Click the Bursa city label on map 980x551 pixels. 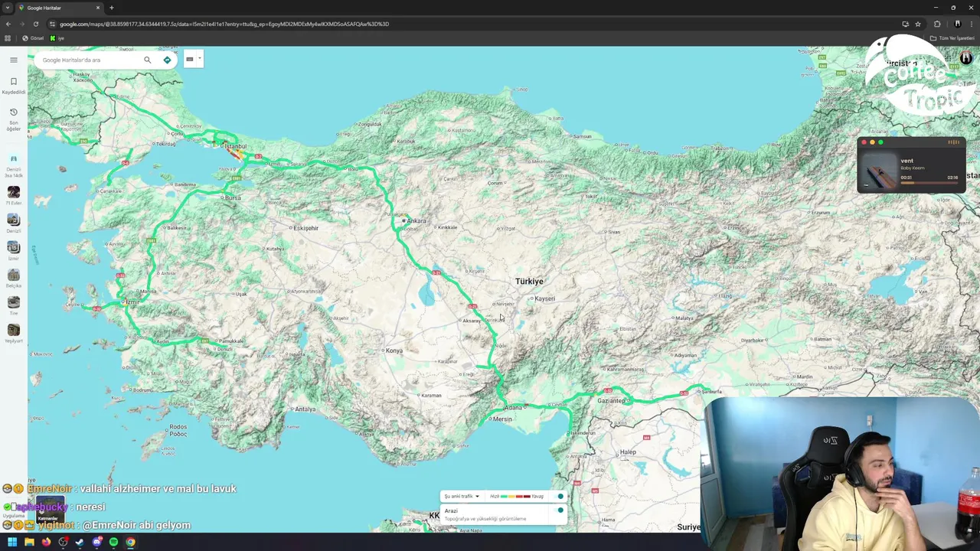coord(233,198)
